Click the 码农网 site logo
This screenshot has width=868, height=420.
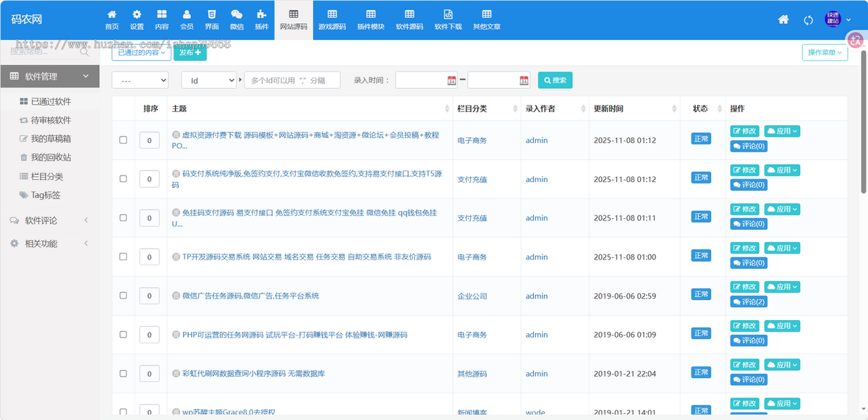click(x=27, y=20)
